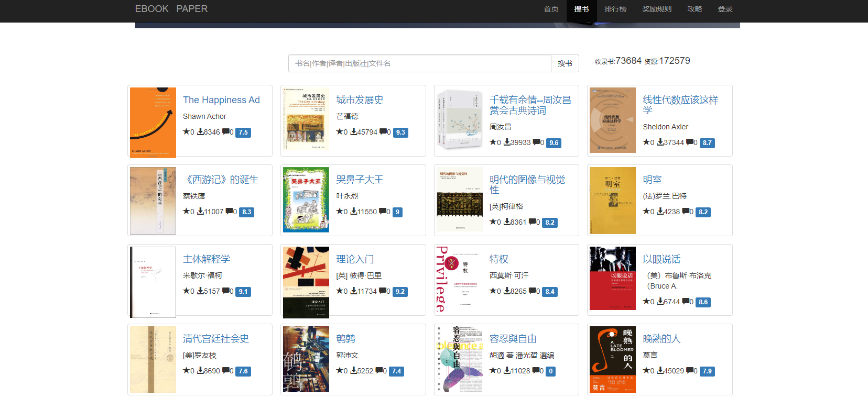
Task: Click the comment icon on 主体解释学 card
Action: 225,291
